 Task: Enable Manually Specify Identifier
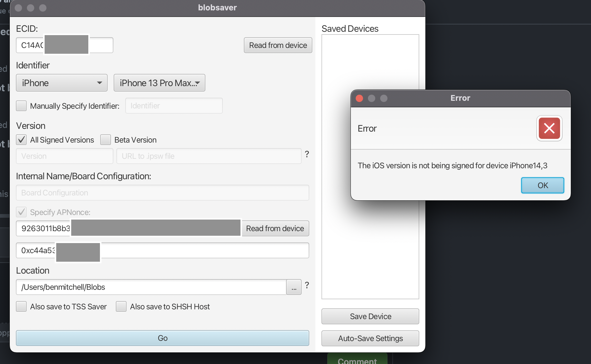[x=21, y=106]
